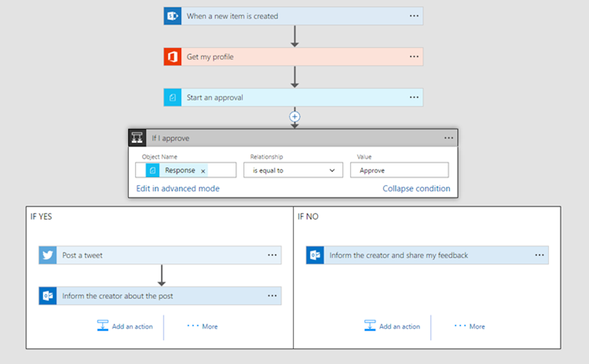
Task: Click the condition icon on If I approve
Action: coord(137,138)
